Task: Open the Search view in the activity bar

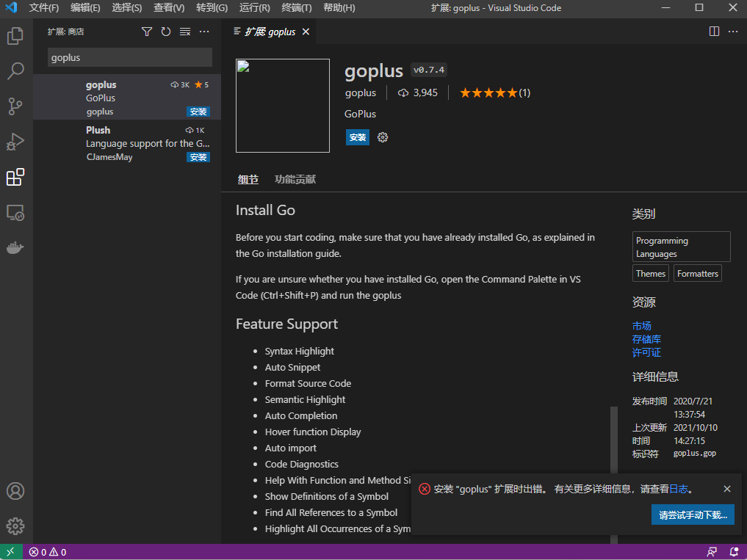Action: (x=15, y=71)
